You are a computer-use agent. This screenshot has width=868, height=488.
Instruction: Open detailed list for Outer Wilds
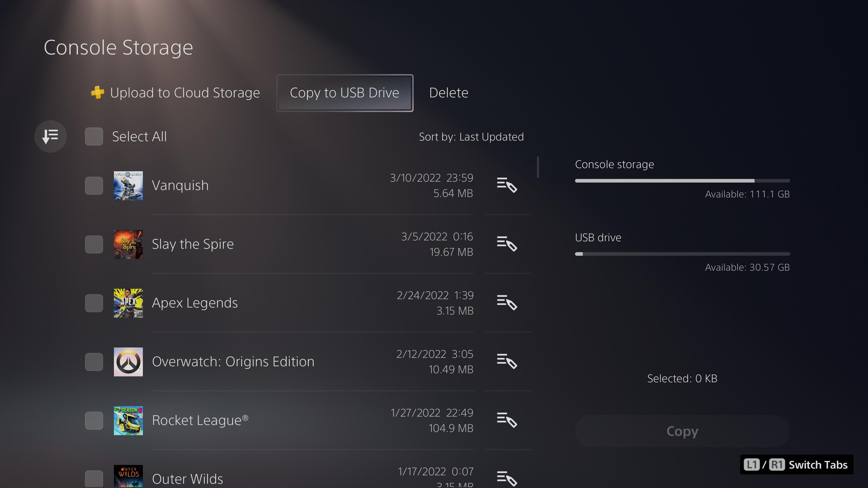tap(506, 478)
